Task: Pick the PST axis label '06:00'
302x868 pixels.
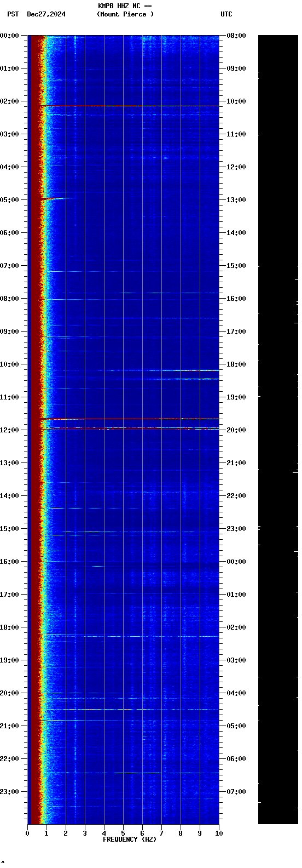Action: 10,233
